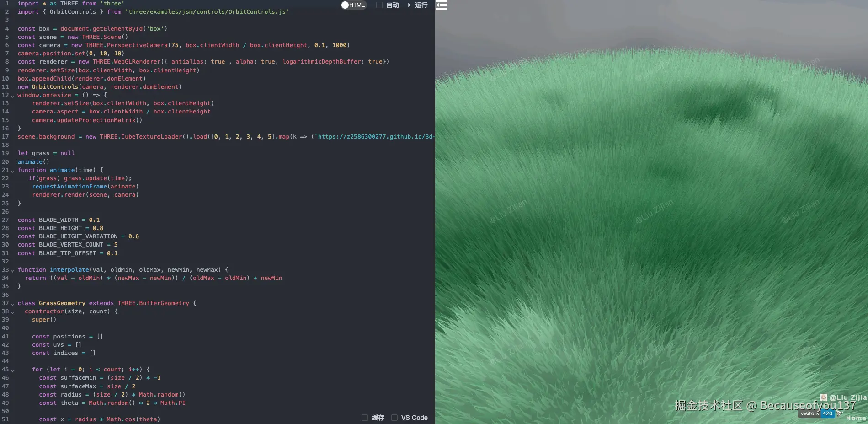Fold the constructor block at line 38

[x=12, y=312]
